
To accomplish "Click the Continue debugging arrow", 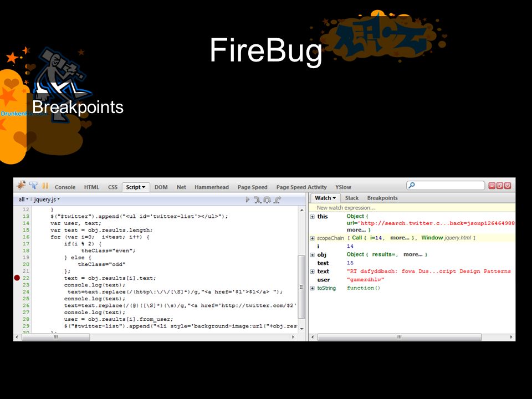I will coord(248,200).
